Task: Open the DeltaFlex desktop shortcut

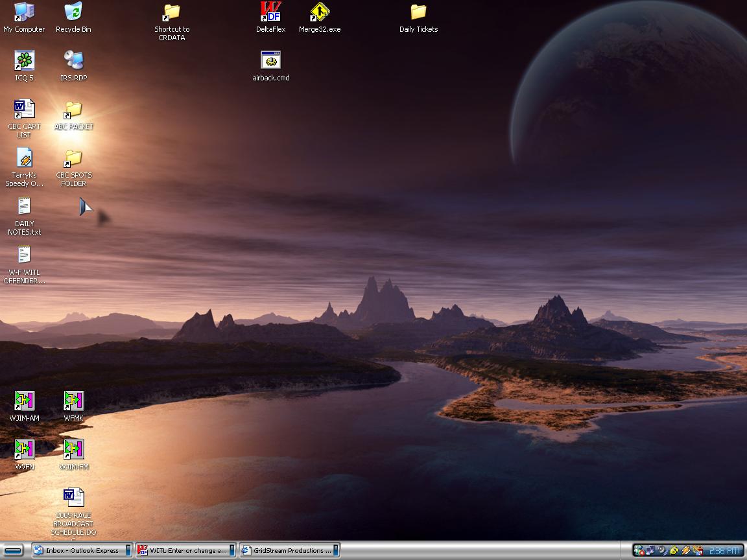Action: pos(270,12)
